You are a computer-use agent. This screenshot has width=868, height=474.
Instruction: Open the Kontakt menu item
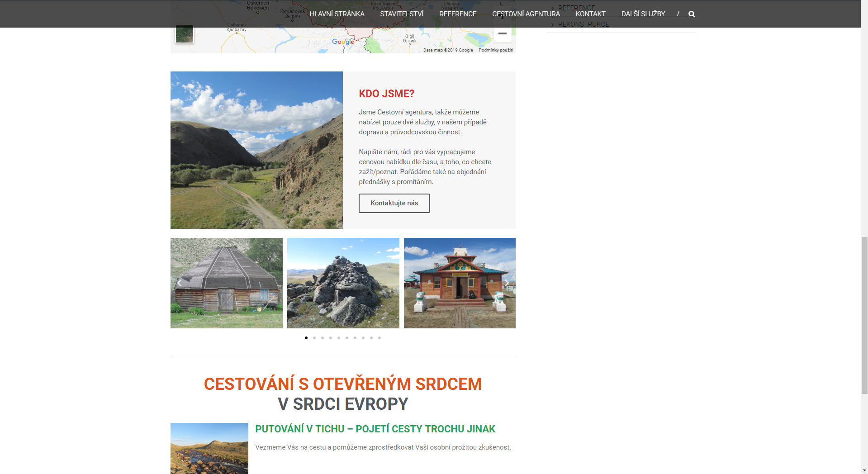pyautogui.click(x=590, y=14)
